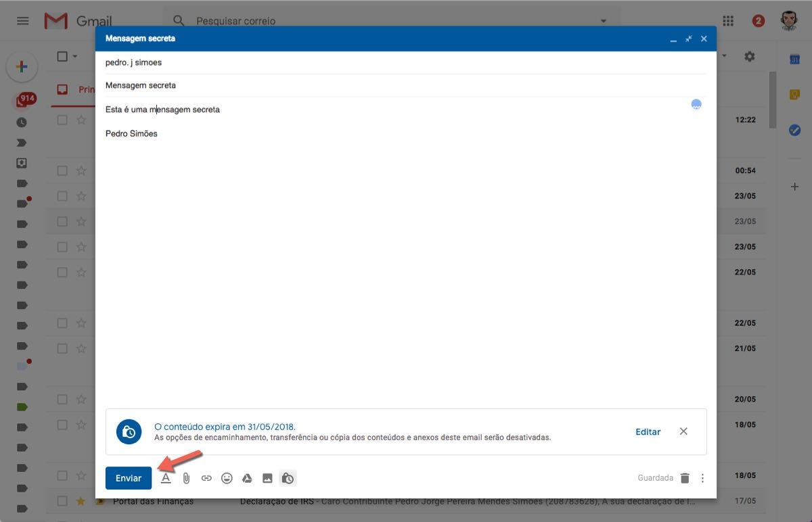Toggle confidential mode lock-clock icon
Viewport: 812px width, 522px height.
(x=288, y=478)
